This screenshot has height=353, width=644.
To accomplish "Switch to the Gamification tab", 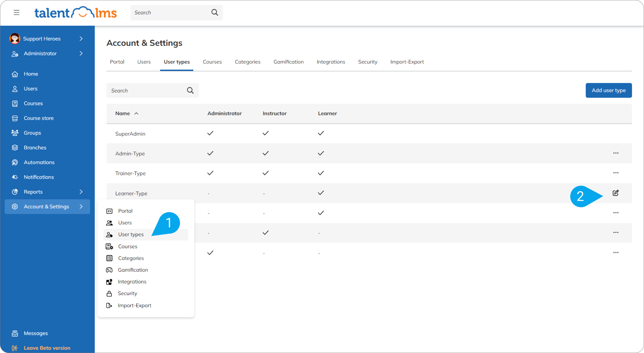I will (288, 62).
